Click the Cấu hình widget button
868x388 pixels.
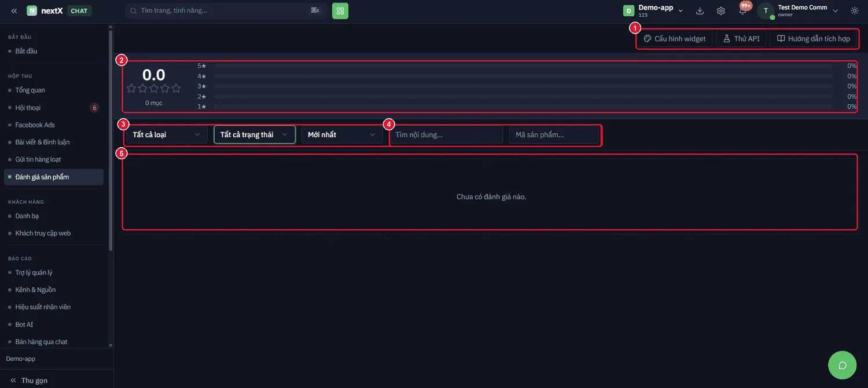(675, 39)
